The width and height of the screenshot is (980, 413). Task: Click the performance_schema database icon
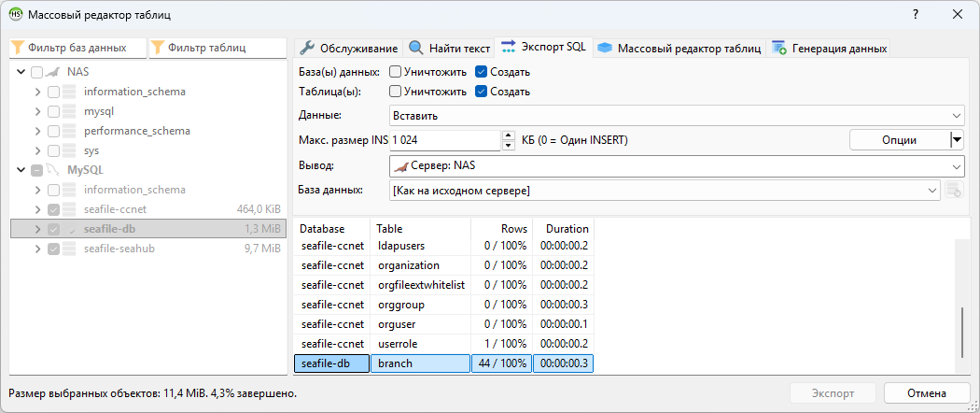(x=71, y=132)
